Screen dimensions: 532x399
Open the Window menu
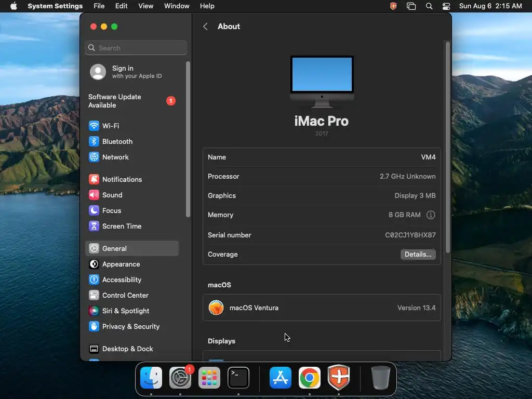[177, 6]
